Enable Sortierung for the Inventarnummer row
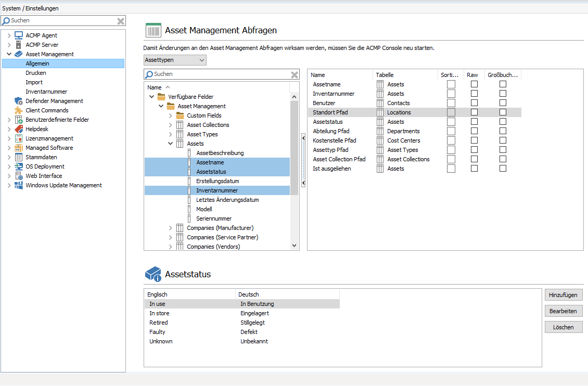 point(451,93)
